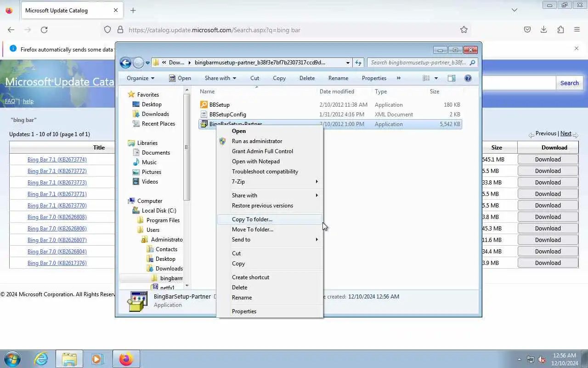Click the Firefox Pocket save icon

[x=527, y=30]
